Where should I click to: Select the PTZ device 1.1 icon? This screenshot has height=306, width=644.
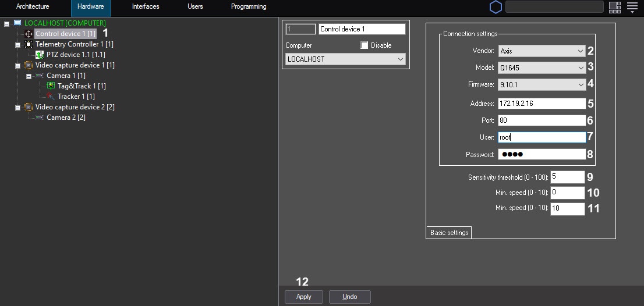coord(40,55)
